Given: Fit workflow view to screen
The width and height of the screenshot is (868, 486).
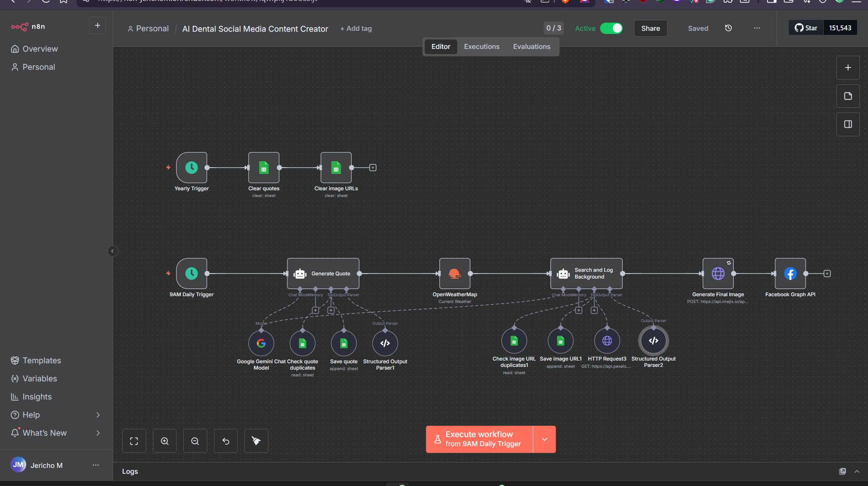Looking at the screenshot, I should coord(134,441).
